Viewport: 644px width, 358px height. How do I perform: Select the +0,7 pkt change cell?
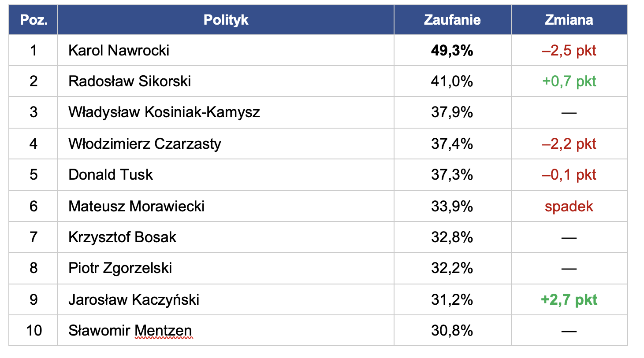coord(569,81)
